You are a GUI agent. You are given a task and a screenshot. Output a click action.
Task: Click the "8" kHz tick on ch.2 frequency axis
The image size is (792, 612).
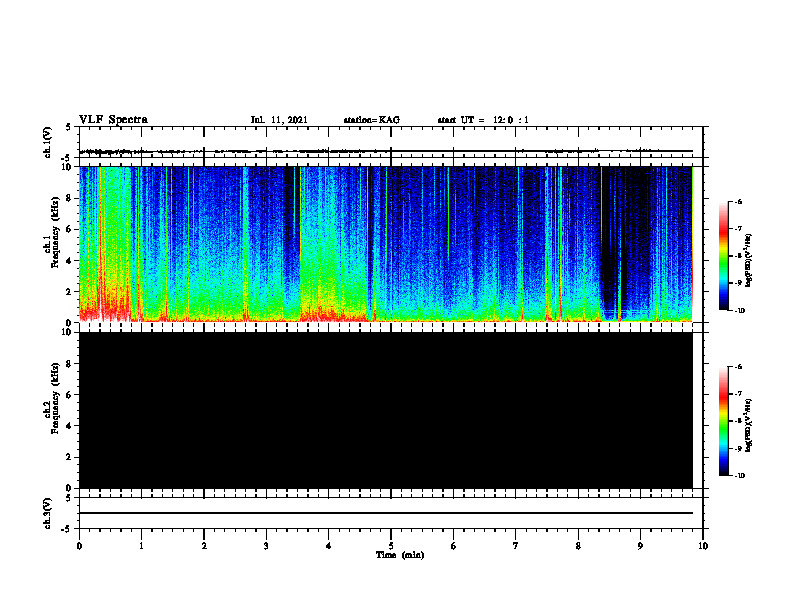70,364
